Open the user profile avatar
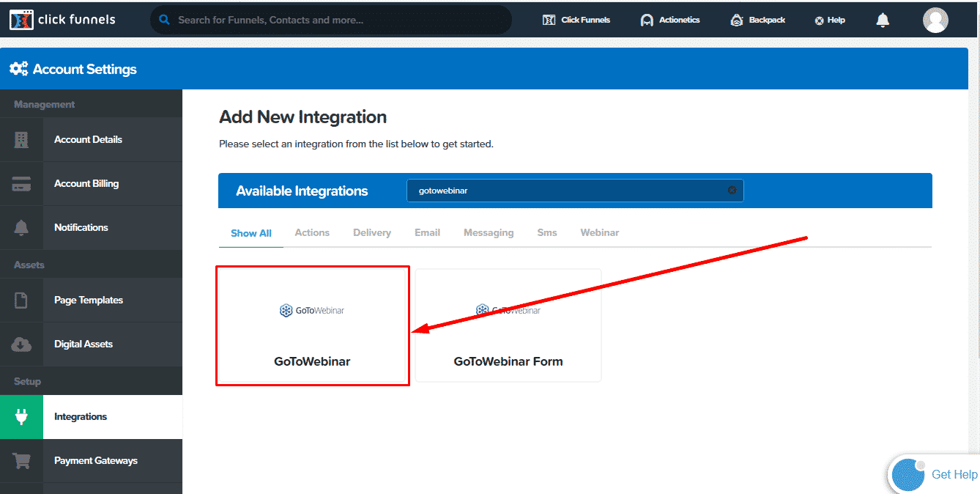 [x=935, y=21]
